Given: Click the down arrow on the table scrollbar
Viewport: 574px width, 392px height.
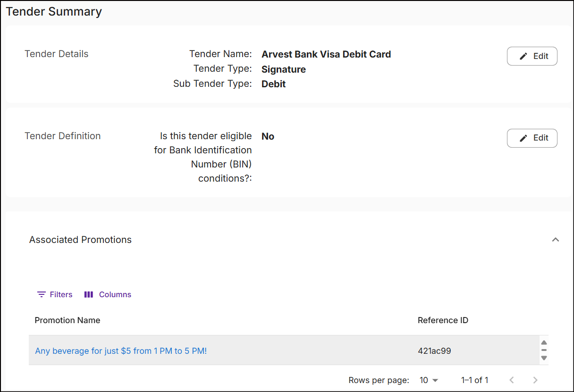Looking at the screenshot, I should (x=544, y=358).
